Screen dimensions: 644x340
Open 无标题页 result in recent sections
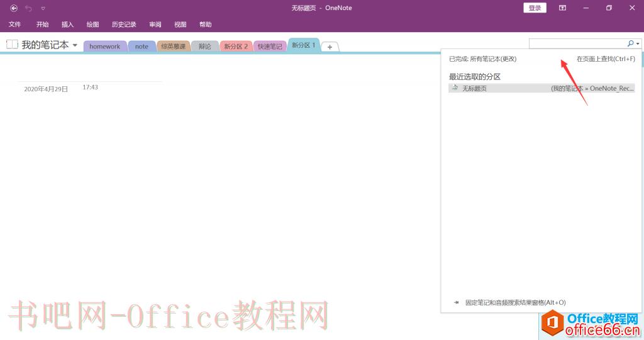click(541, 88)
